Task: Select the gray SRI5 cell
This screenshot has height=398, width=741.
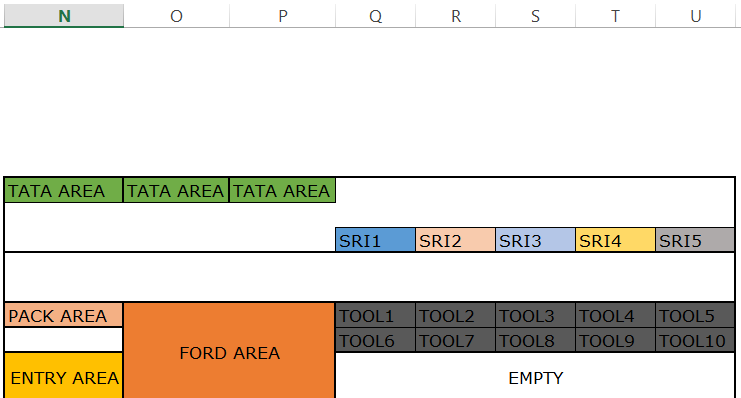Action: pos(695,240)
